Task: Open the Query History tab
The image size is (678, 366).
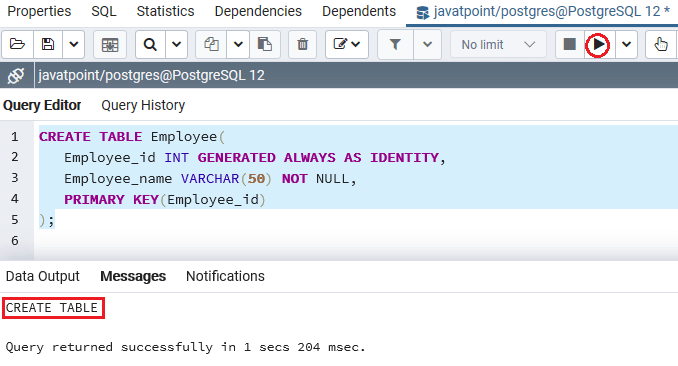Action: point(143,105)
